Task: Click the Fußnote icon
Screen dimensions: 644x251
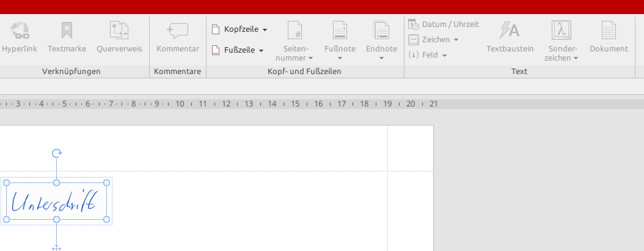Action: pyautogui.click(x=340, y=30)
